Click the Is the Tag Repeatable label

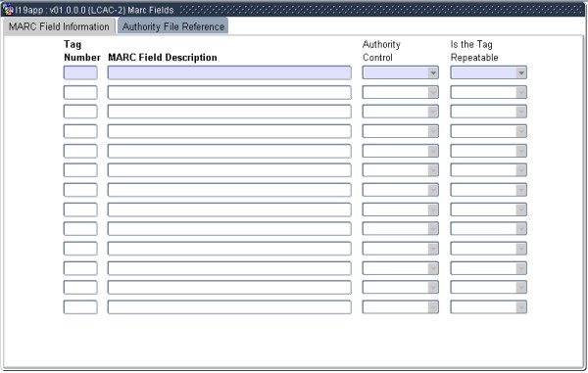point(474,51)
